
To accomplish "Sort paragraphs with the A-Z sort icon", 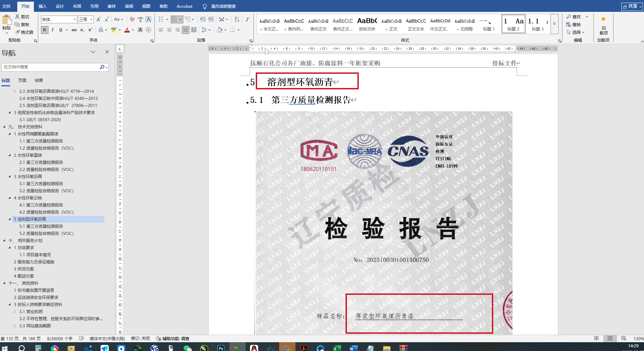I will pos(237,19).
